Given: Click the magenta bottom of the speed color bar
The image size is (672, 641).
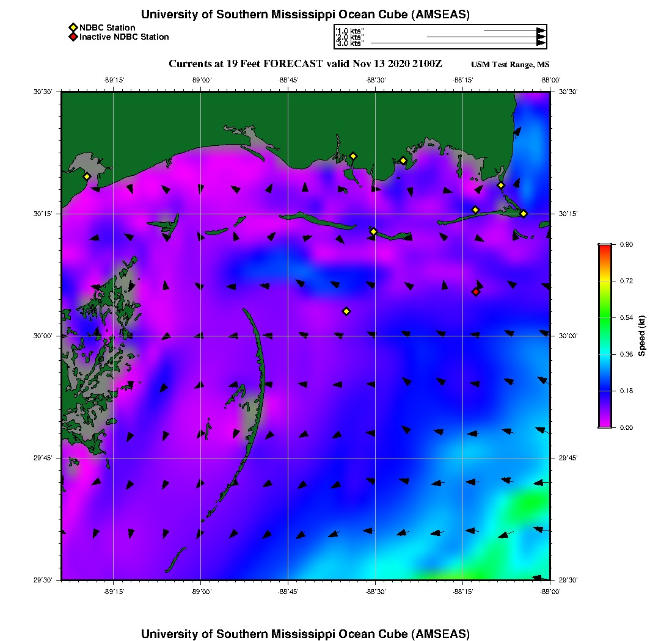Looking at the screenshot, I should click(x=605, y=424).
